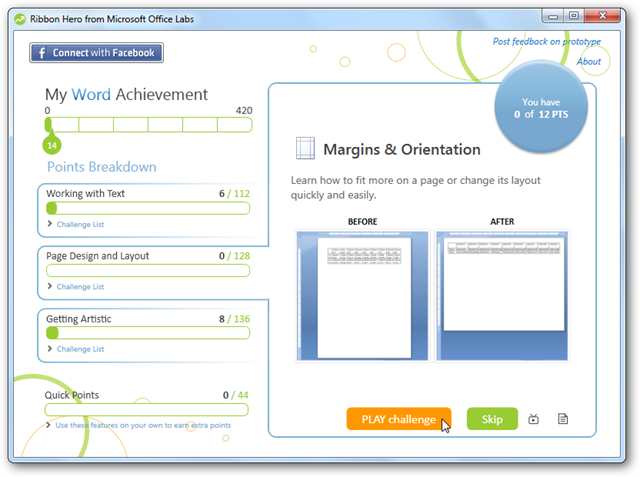This screenshot has height=477, width=640.
Task: Click the Quick Points progress bar
Action: pyautogui.click(x=147, y=410)
